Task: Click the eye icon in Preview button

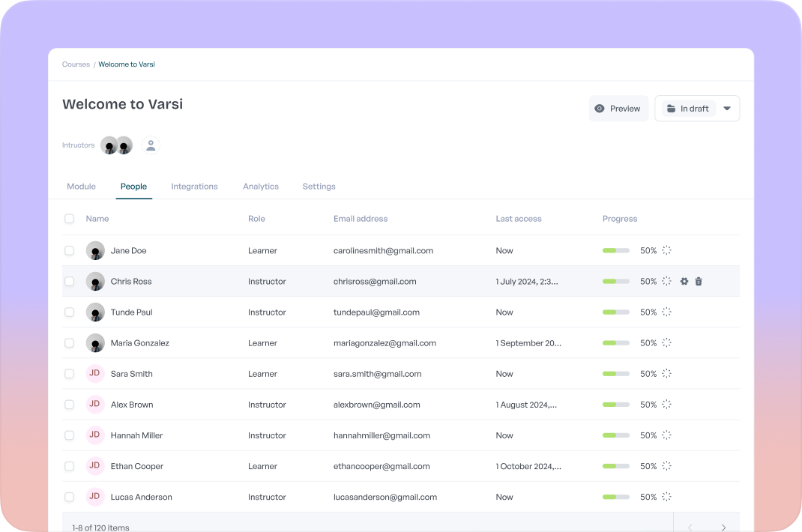Action: [600, 109]
